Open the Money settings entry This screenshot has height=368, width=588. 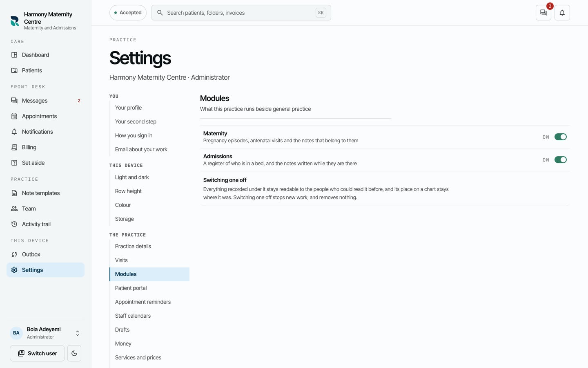coord(149,344)
